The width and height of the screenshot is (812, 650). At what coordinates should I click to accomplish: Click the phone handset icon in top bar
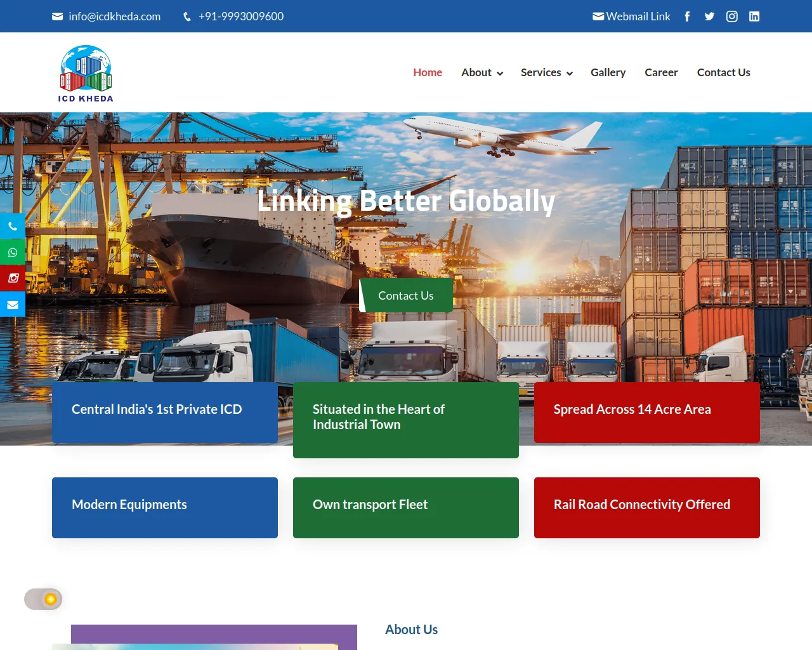tap(187, 17)
